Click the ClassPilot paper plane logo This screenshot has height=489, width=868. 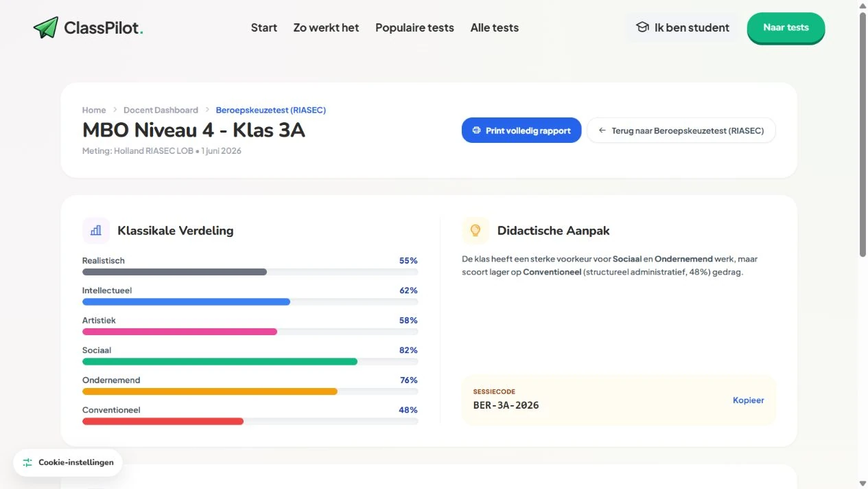click(46, 27)
